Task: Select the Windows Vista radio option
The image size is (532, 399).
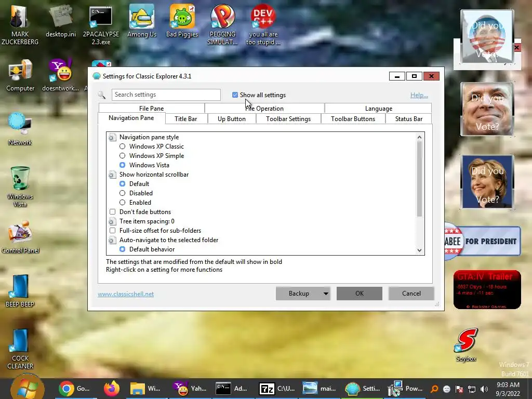Action: (x=123, y=165)
